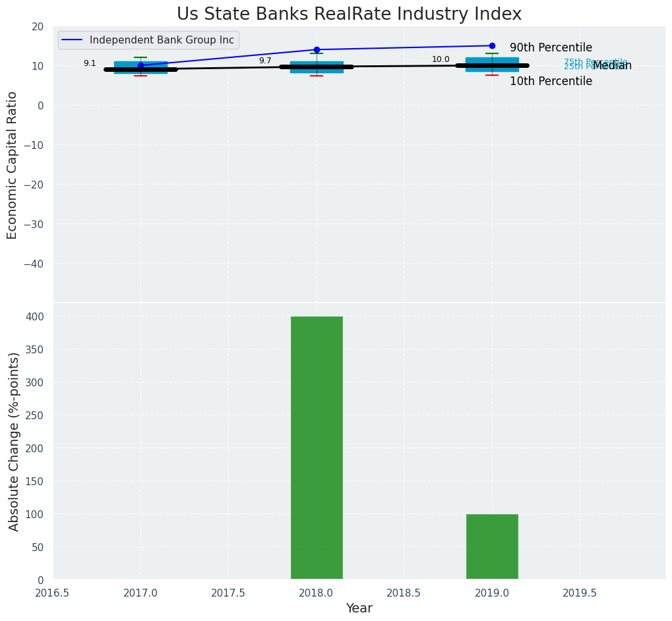
Task: Click the 10th Percentile annotation
Action: pos(551,82)
